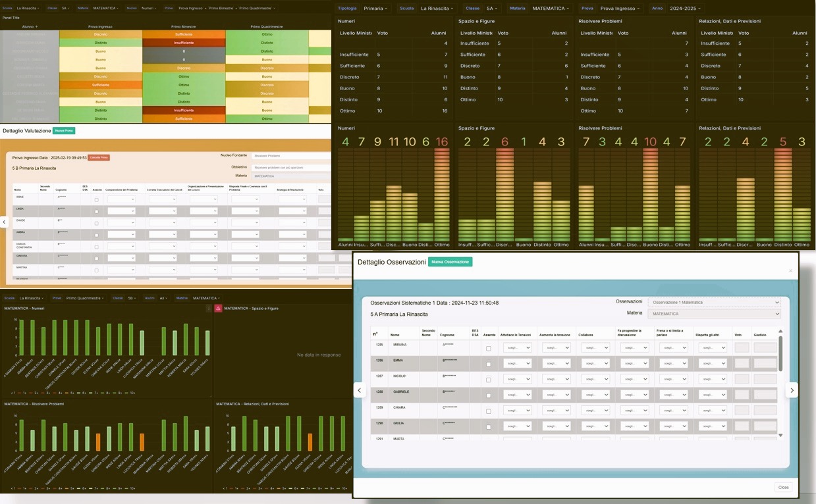The width and height of the screenshot is (816, 504).
Task: Open the three-dot menu on MATEMATICA - Numeri panel
Action: coord(209,308)
